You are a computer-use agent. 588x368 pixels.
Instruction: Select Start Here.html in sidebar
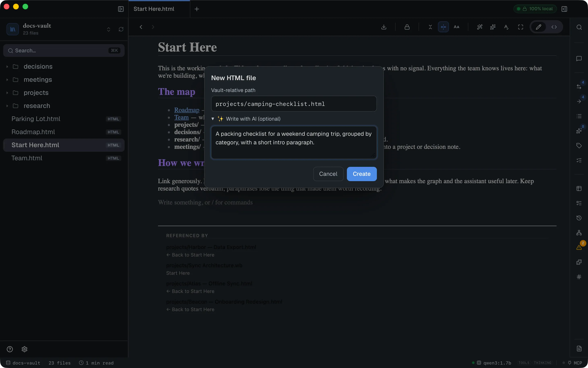pyautogui.click(x=64, y=145)
